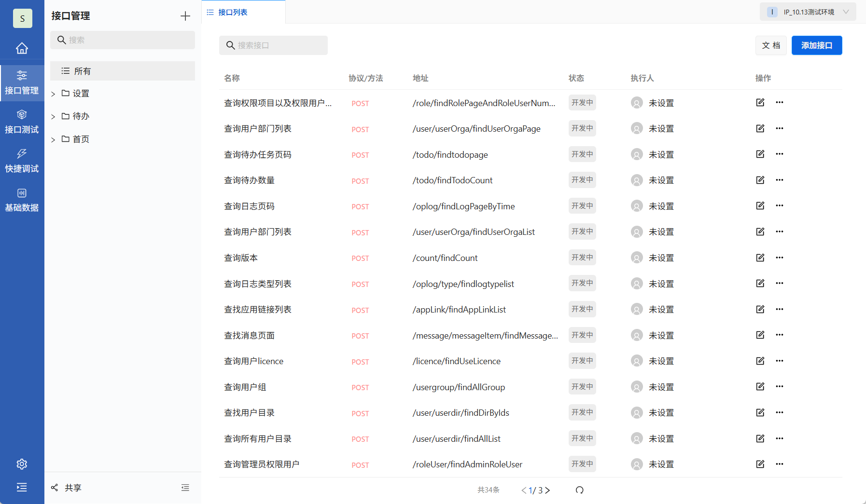
Task: Expand the 待办 folder
Action: [53, 116]
